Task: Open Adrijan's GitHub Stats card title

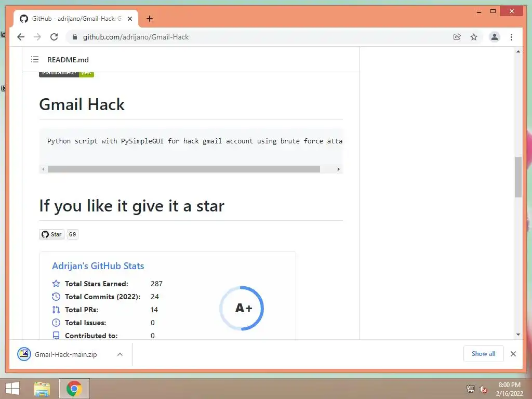Action: click(98, 265)
